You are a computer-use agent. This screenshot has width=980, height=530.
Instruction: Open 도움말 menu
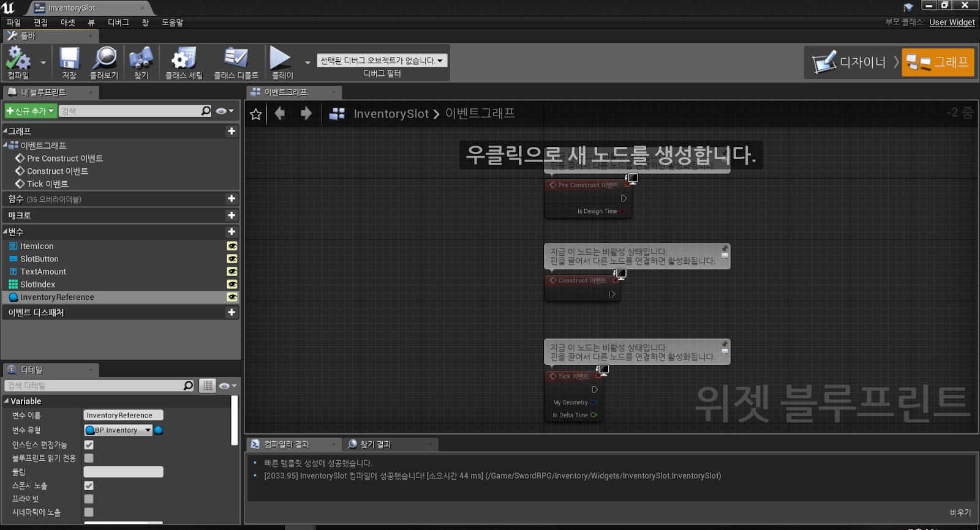point(172,23)
